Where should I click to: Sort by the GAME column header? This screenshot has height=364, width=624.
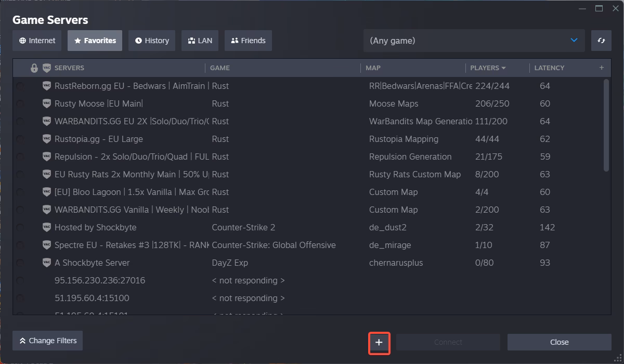click(x=220, y=68)
